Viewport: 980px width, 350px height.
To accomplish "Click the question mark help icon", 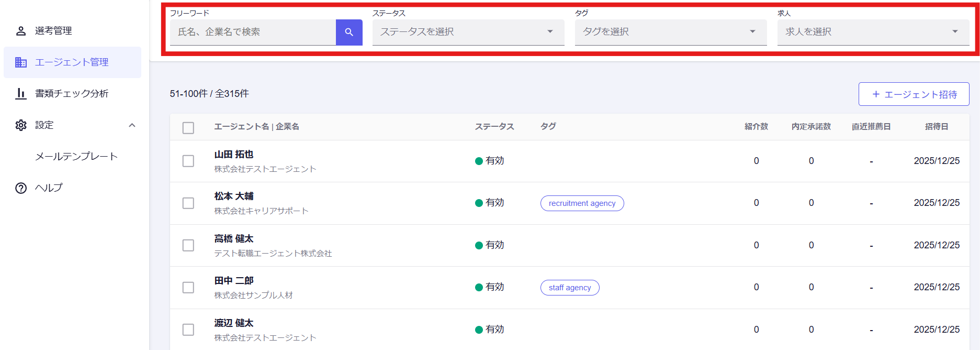I will 21,188.
